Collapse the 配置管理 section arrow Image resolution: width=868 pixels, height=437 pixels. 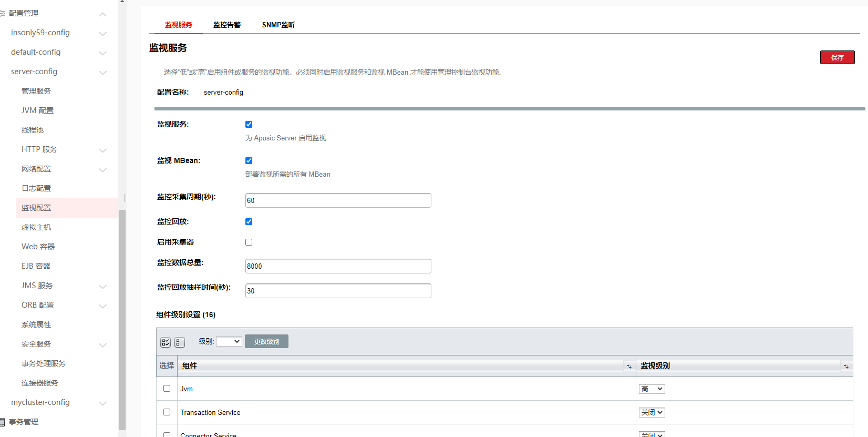[x=103, y=14]
